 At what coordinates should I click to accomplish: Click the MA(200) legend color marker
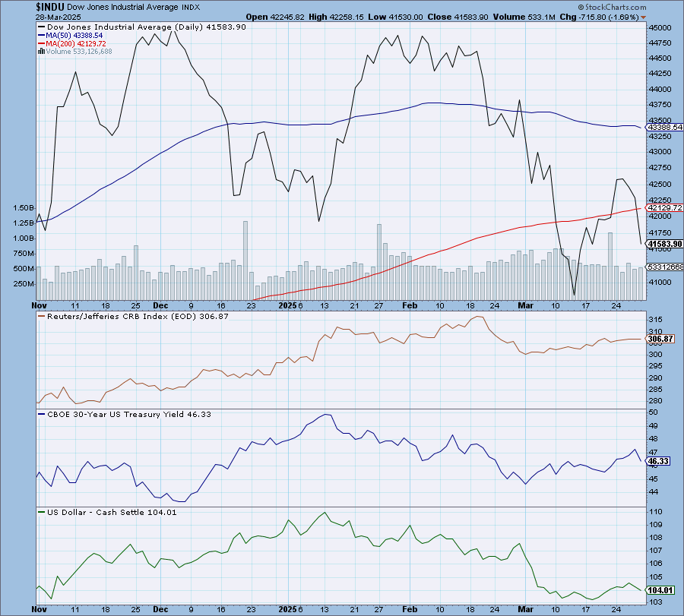[x=42, y=43]
